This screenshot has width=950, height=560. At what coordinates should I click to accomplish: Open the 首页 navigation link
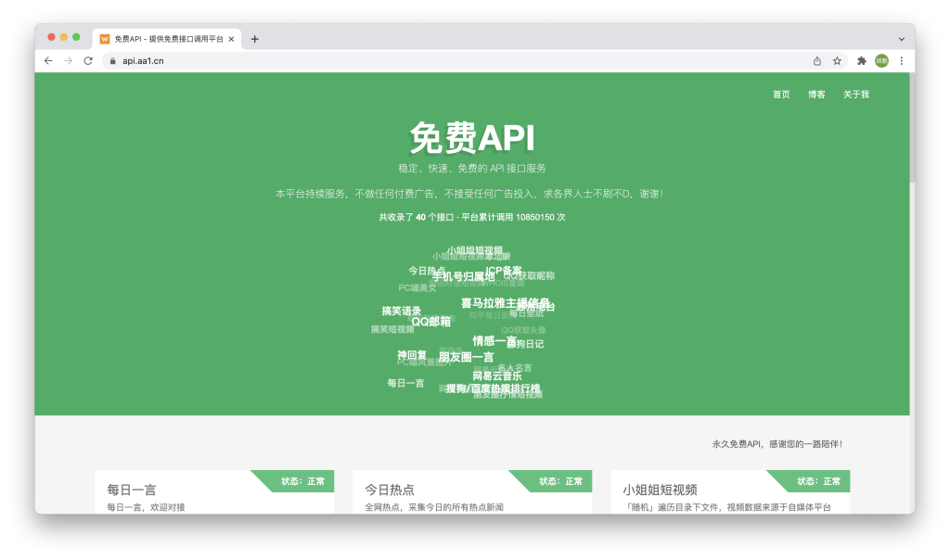coord(781,95)
